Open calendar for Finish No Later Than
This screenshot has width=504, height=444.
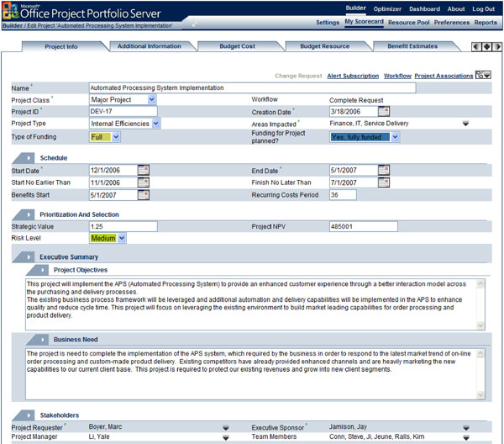tap(383, 182)
